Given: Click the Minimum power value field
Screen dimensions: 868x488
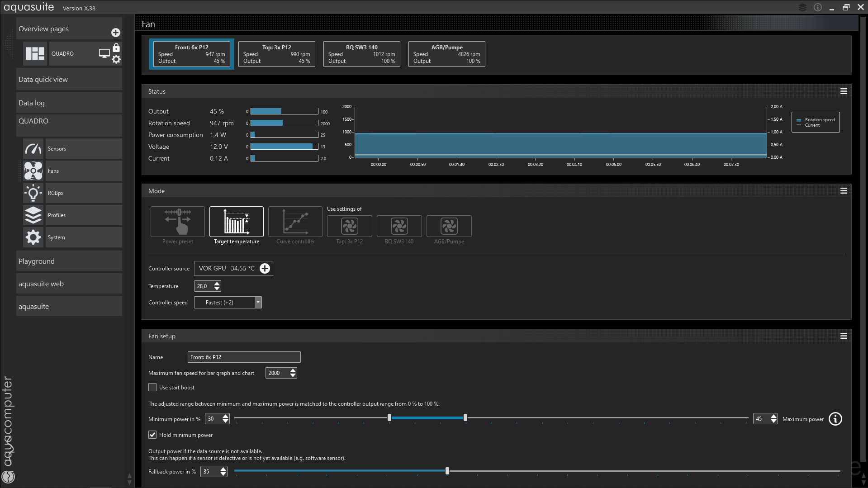Looking at the screenshot, I should coord(213,419).
